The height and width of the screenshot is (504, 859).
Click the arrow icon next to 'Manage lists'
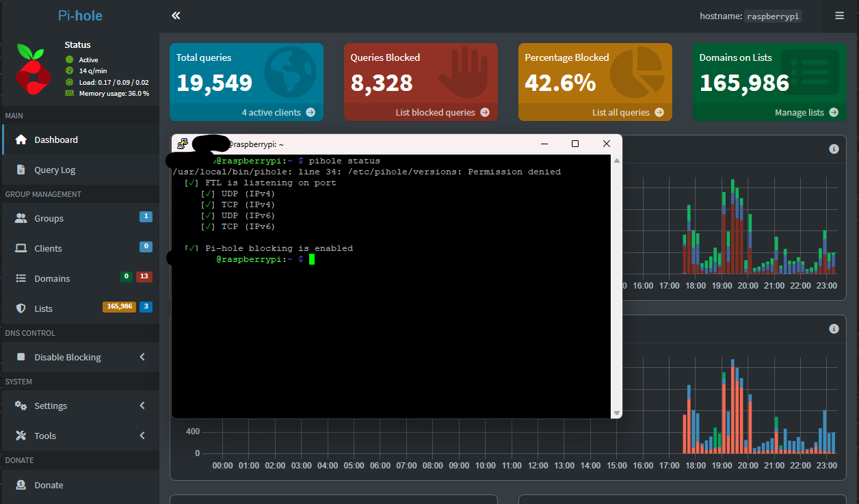click(x=834, y=112)
